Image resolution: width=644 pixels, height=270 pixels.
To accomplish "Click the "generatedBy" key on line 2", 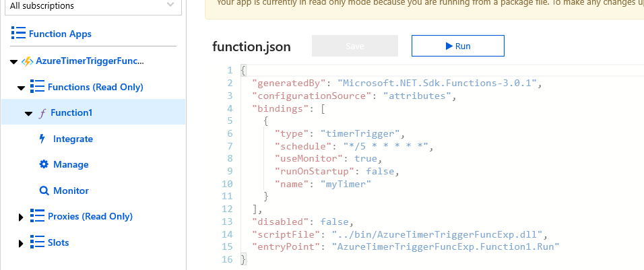I will 289,83.
